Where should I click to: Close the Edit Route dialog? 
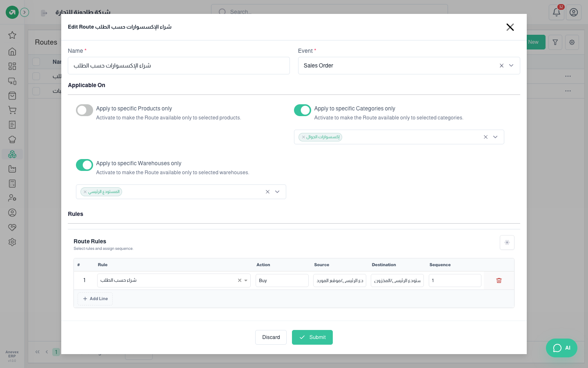tap(510, 27)
